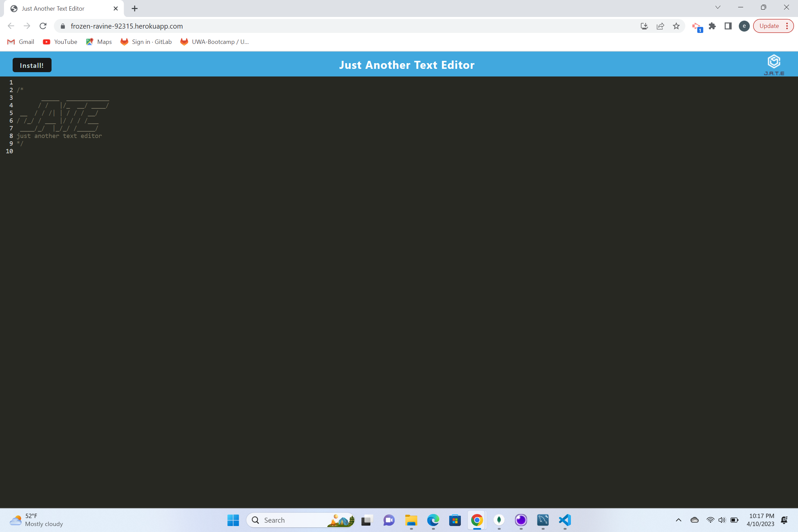The image size is (798, 532).
Task: Open the tab search chevron
Action: 717,7
